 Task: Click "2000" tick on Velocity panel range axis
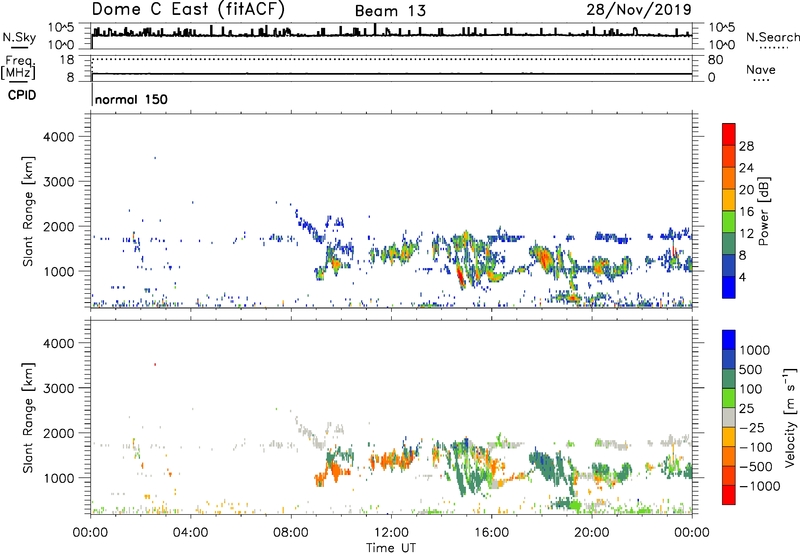pos(59,434)
